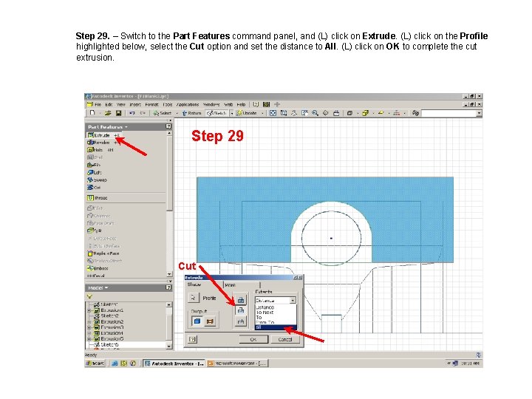Click Part Features panel help icon
Viewport: 532px width, 399px height.
point(168,126)
